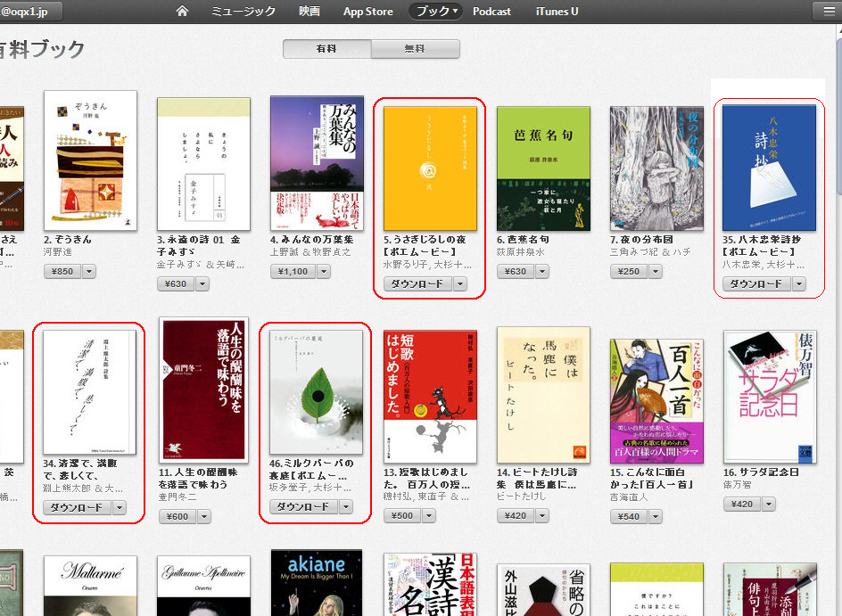The image size is (842, 616).
Task: Buy 芭蕉名句 with ¥630 button
Action: coord(516,272)
